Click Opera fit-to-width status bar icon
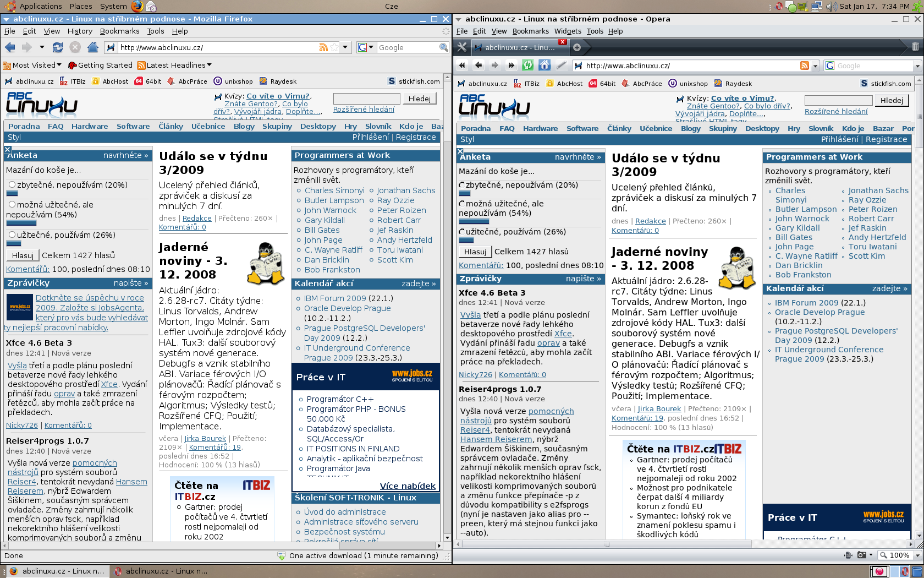The height and width of the screenshot is (578, 924). pyautogui.click(x=847, y=555)
